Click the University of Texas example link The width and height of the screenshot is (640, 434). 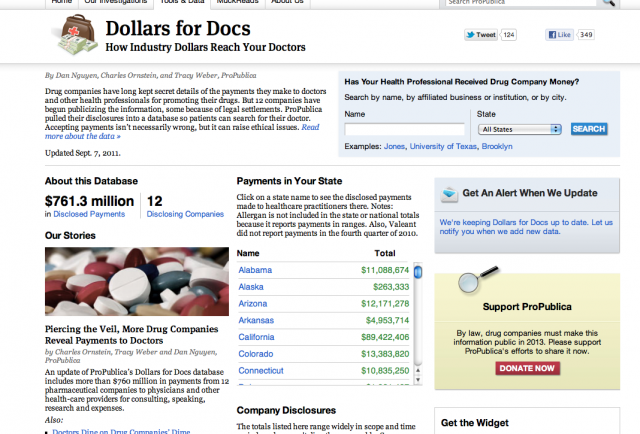[x=443, y=147]
